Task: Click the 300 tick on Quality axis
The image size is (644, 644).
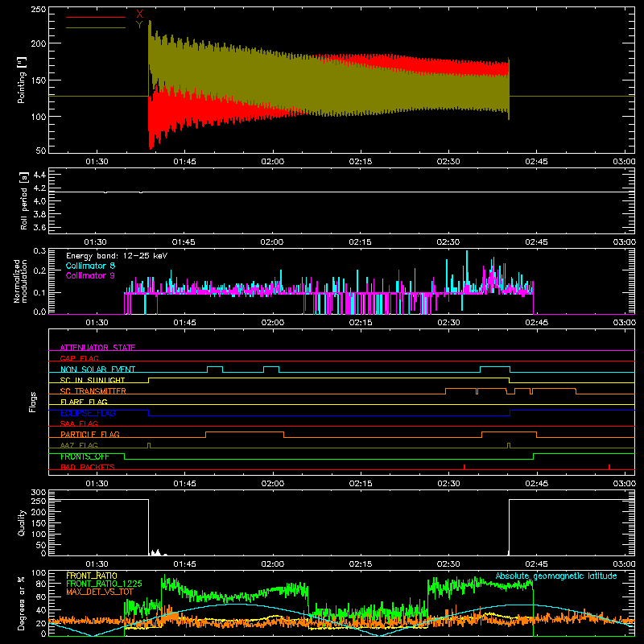Action: 39,493
